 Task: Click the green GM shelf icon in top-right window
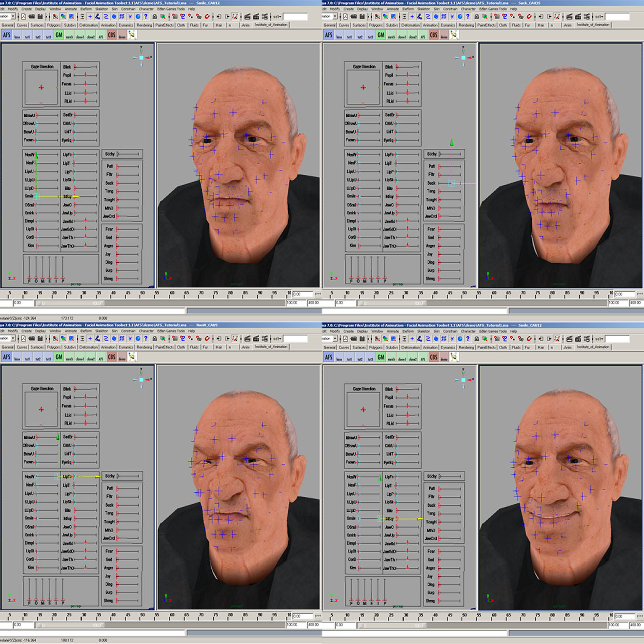click(x=381, y=35)
